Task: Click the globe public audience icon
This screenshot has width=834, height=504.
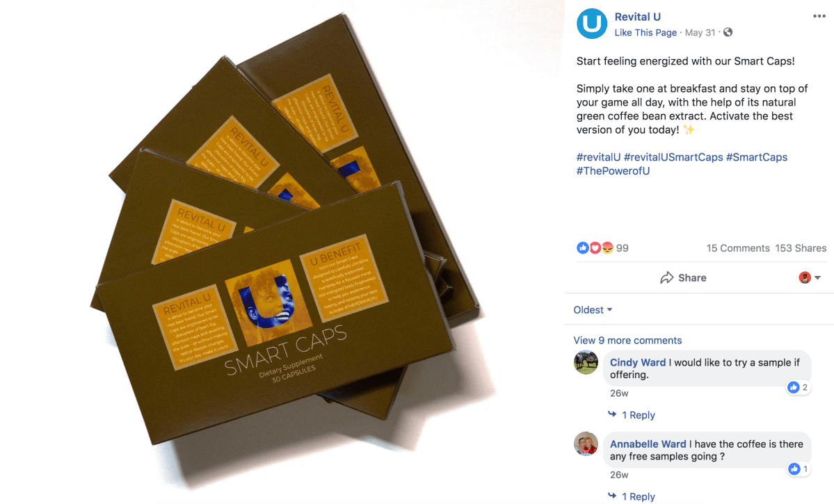Action: 728,33
